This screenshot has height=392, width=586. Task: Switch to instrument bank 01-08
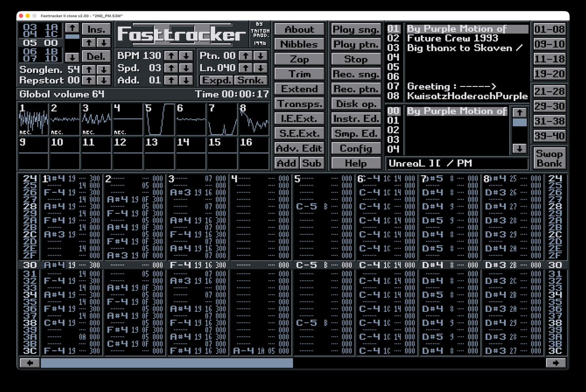549,29
